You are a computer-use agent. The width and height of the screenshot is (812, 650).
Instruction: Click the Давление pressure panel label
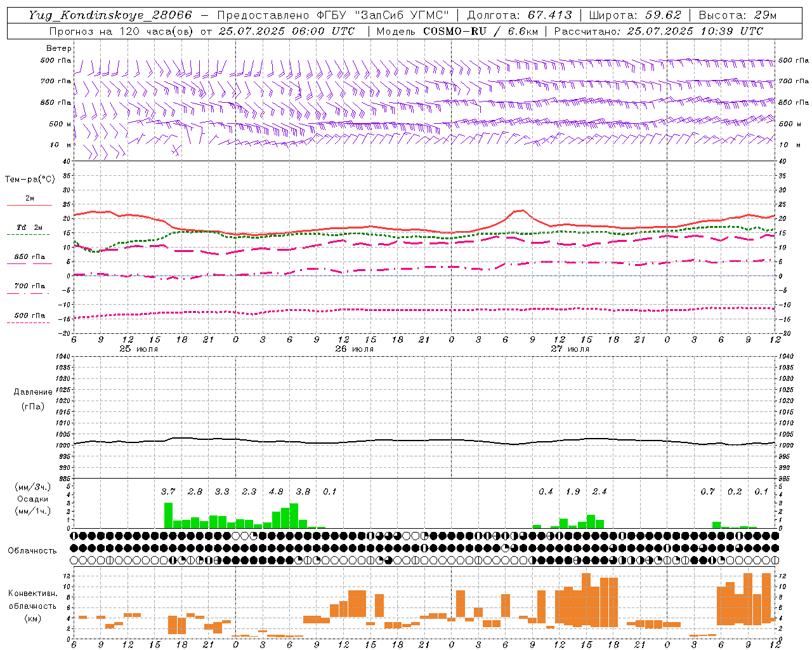33,392
